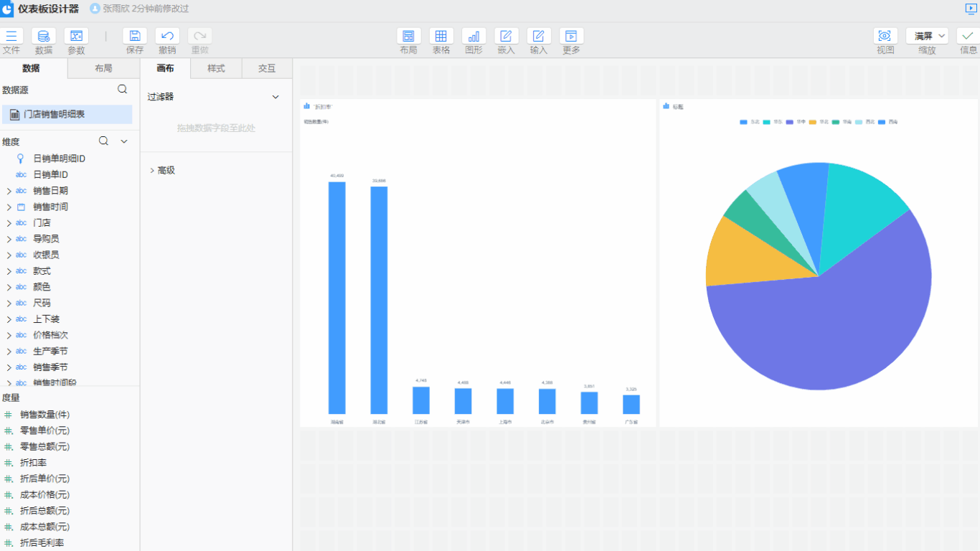Collapse the 过滤器 filter section
The width and height of the screenshot is (980, 551).
(275, 97)
